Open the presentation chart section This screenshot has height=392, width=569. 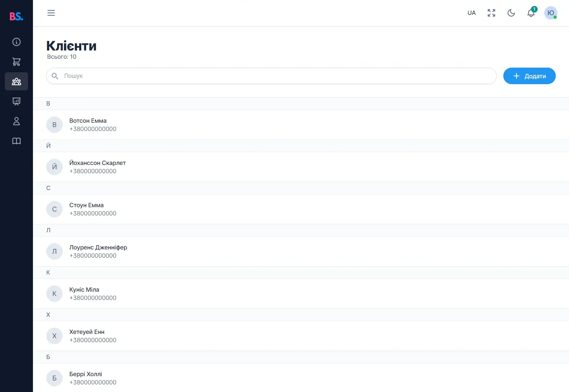coord(17,101)
